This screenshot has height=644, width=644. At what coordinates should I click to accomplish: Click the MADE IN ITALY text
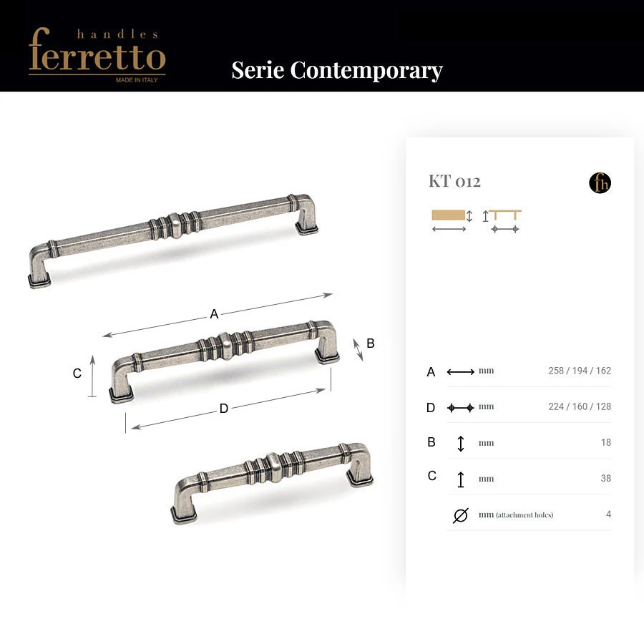click(x=137, y=80)
